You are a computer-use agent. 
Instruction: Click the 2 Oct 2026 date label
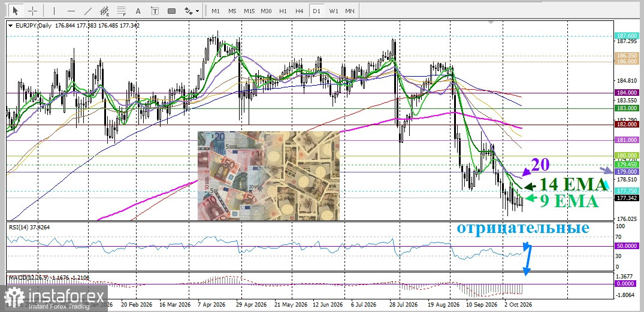519,305
